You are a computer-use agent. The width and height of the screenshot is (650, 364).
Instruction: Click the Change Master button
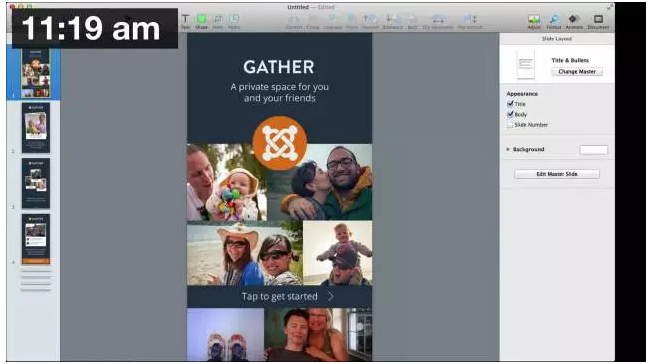tap(577, 72)
